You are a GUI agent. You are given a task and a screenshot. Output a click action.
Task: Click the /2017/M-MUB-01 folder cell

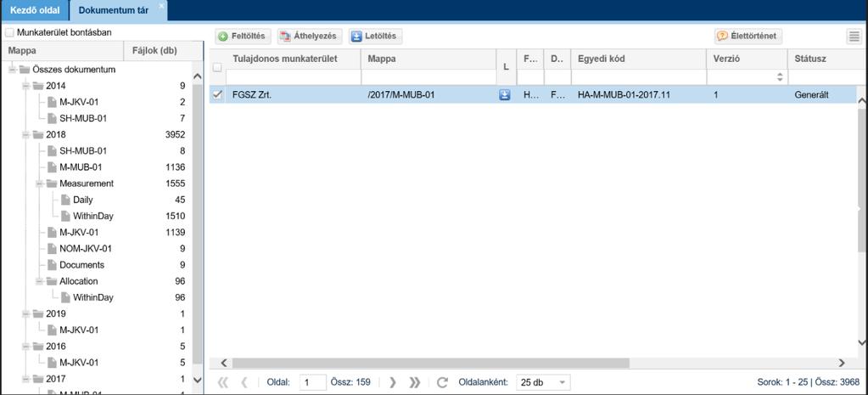tap(428, 95)
